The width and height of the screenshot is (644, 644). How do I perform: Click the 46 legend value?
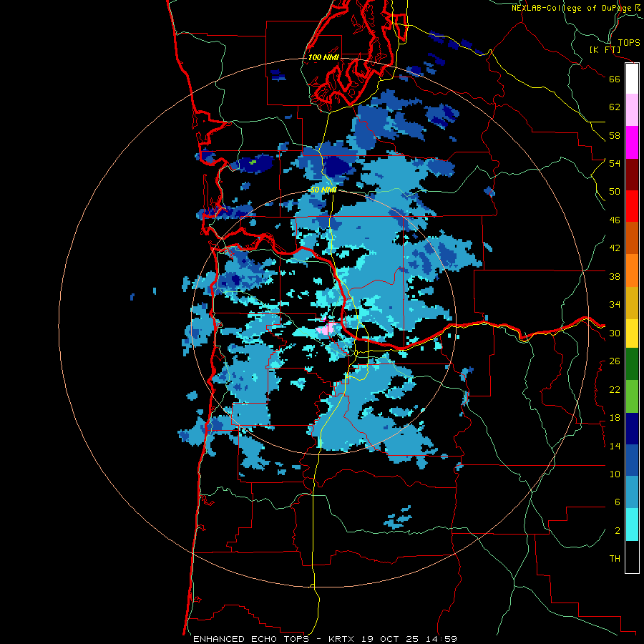click(x=615, y=220)
